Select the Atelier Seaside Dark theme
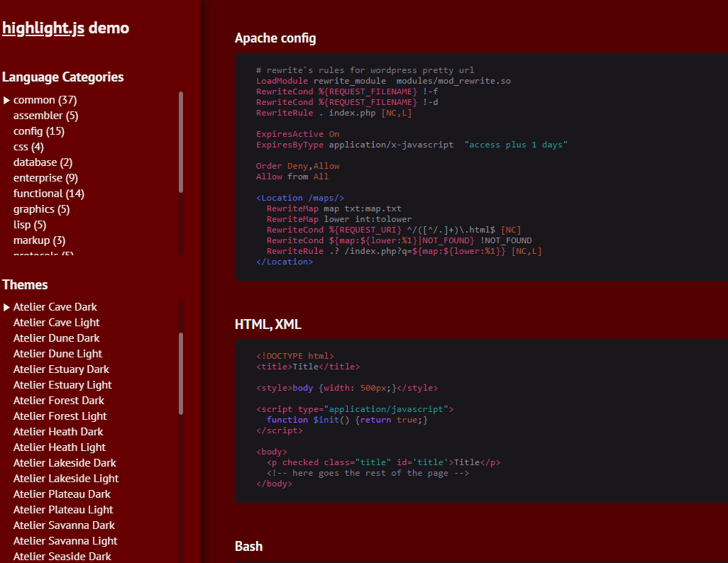 click(x=62, y=556)
